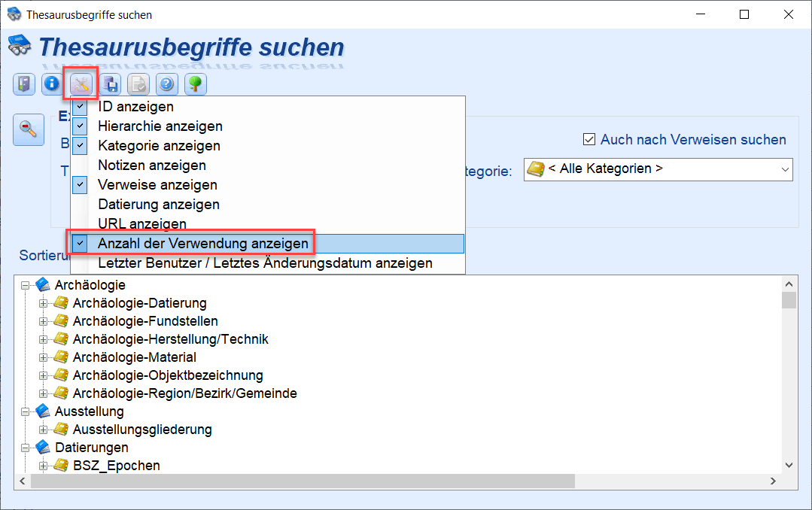The height and width of the screenshot is (510, 812).
Task: Click the Archäologie-Herstellung/Technik yellow book icon
Action: pyautogui.click(x=61, y=338)
